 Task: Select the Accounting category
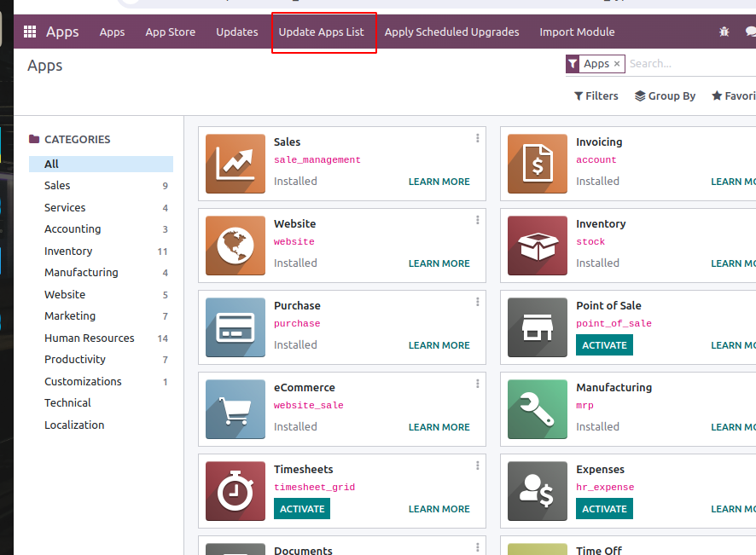[x=101, y=228]
